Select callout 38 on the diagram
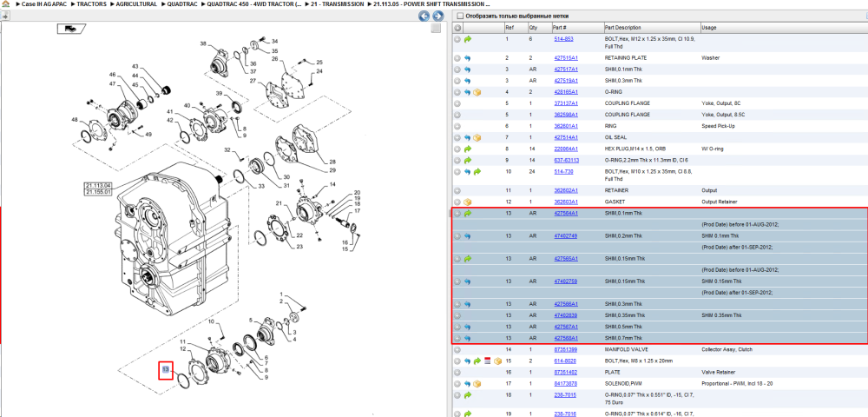Viewport: 868px width, 417px height. click(x=202, y=43)
